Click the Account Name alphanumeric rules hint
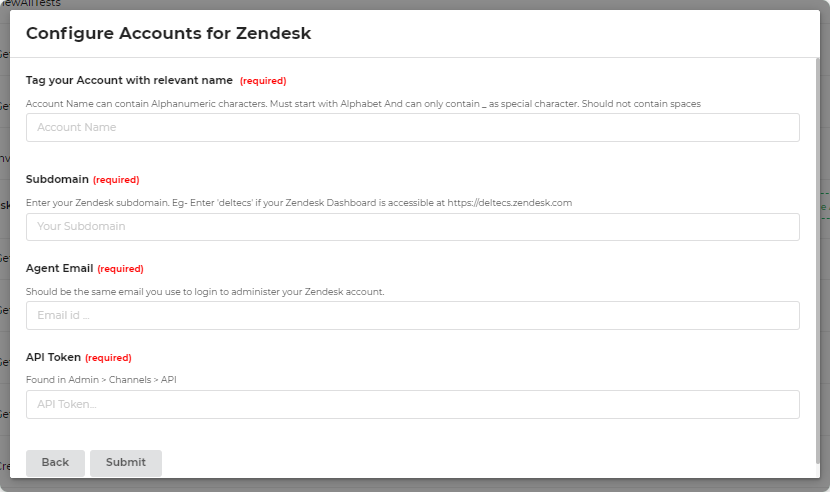 point(363,103)
